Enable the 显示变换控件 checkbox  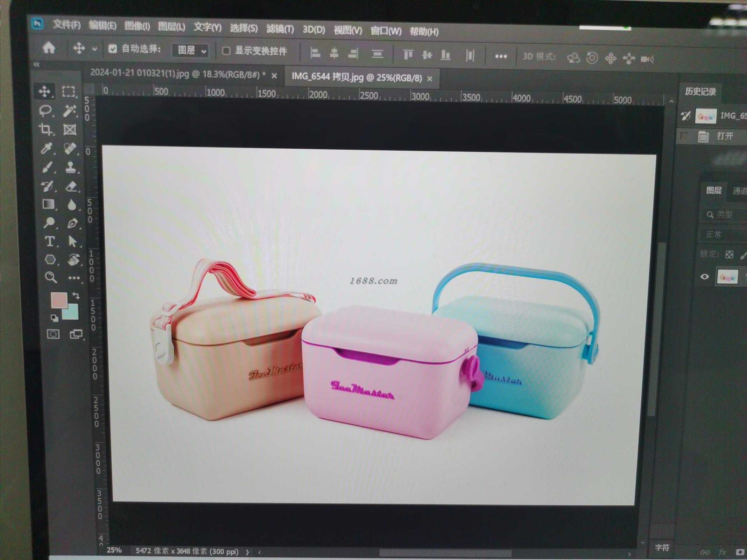click(226, 51)
